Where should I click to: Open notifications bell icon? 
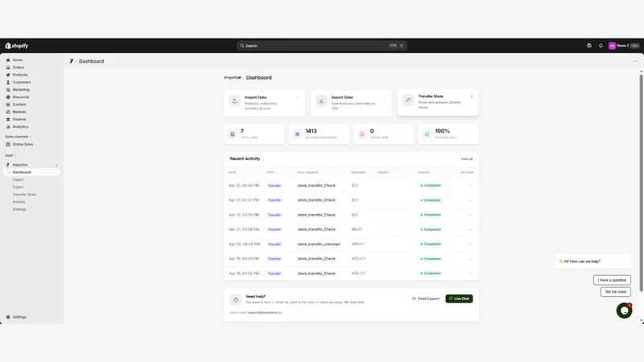(601, 46)
